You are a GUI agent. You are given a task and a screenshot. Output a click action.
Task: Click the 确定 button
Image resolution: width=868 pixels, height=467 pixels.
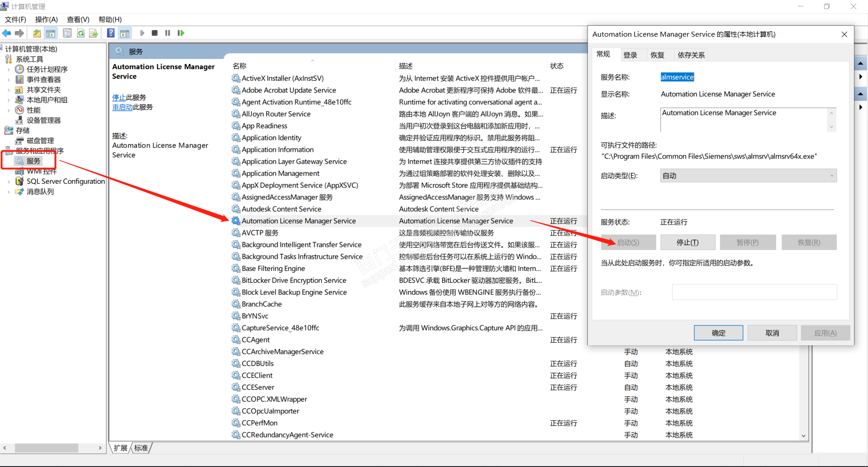pos(719,333)
